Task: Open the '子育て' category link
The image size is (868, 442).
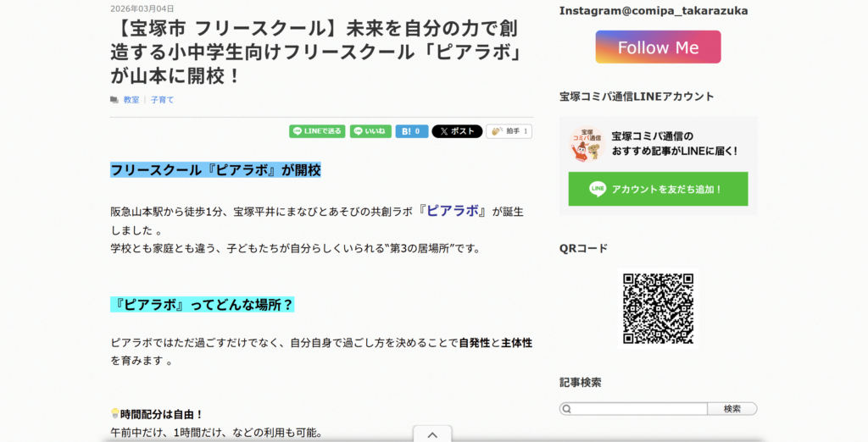Action: [162, 100]
